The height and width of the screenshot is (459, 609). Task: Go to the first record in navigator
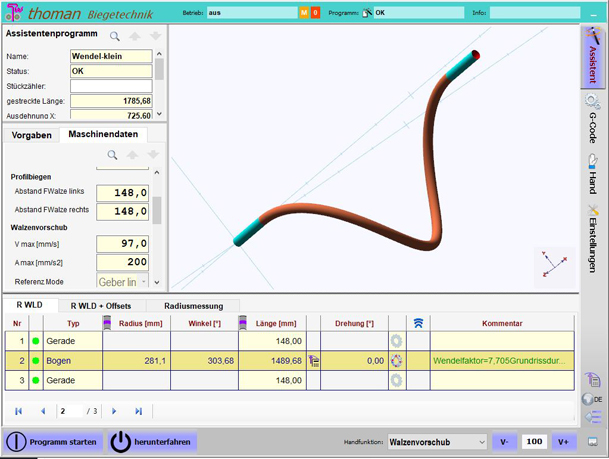18,411
